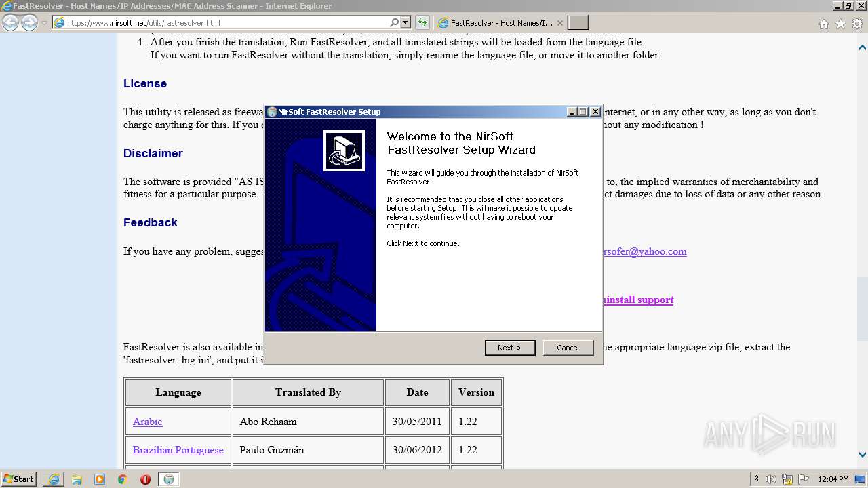Open the IE Home icon
The width and height of the screenshot is (868, 488).
coord(823,24)
